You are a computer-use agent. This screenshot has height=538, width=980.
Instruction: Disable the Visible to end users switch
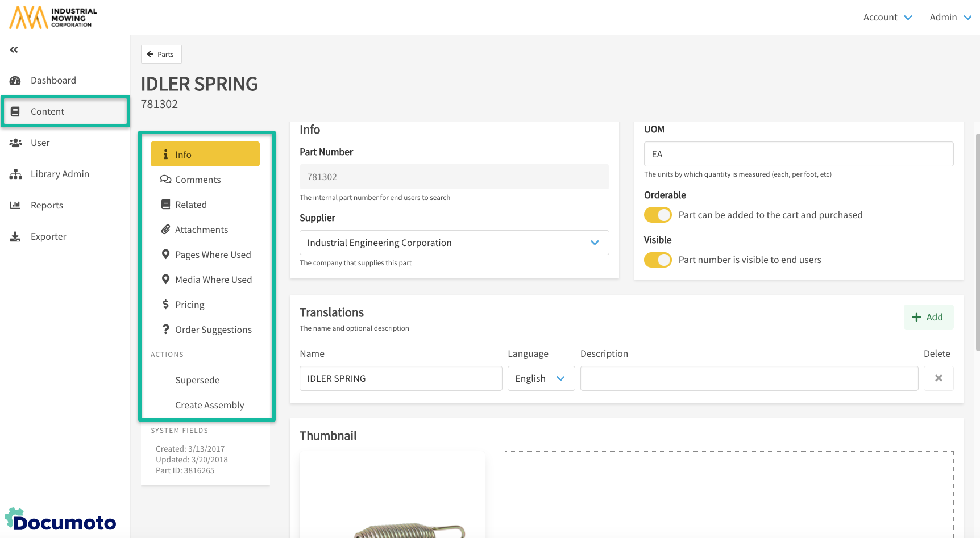658,260
